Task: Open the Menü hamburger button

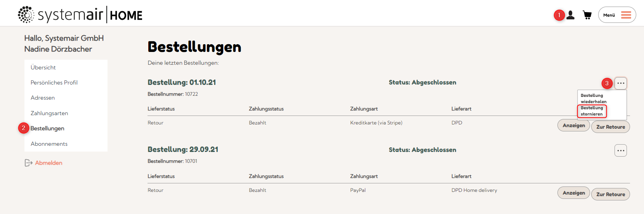Action: tap(617, 15)
